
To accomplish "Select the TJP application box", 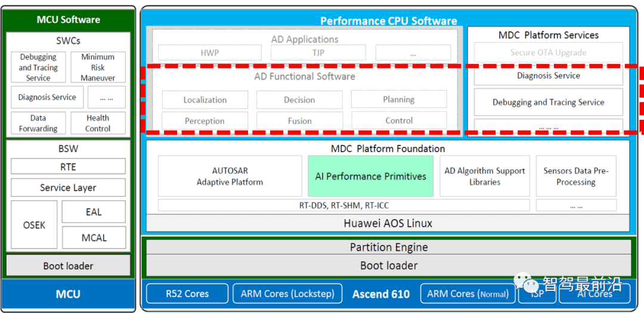I will (x=318, y=52).
